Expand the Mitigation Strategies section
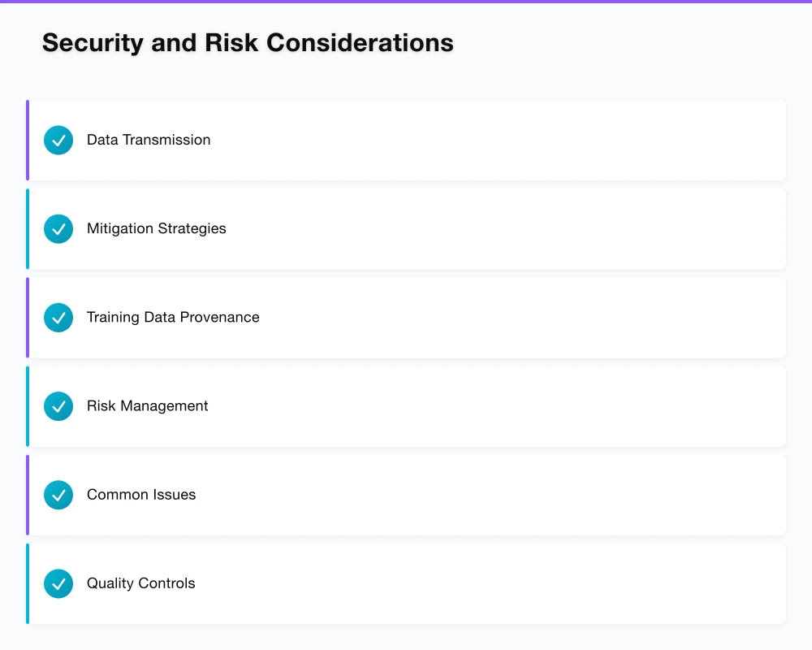812x650 pixels. point(406,228)
